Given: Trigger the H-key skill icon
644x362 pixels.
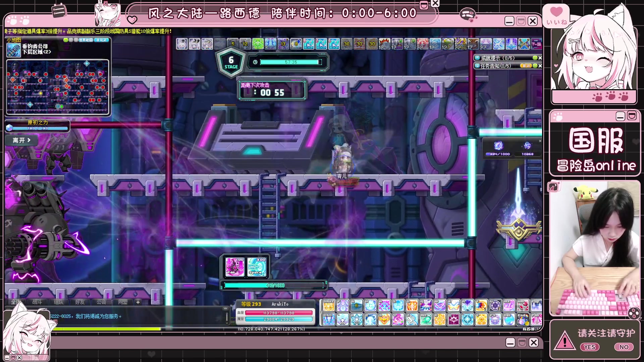Looking at the screenshot, I should pyautogui.click(x=370, y=306).
